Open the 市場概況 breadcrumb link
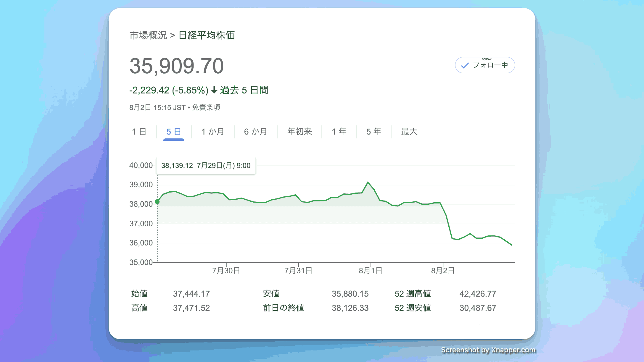Screen dimensions: 644x362 pos(148,35)
